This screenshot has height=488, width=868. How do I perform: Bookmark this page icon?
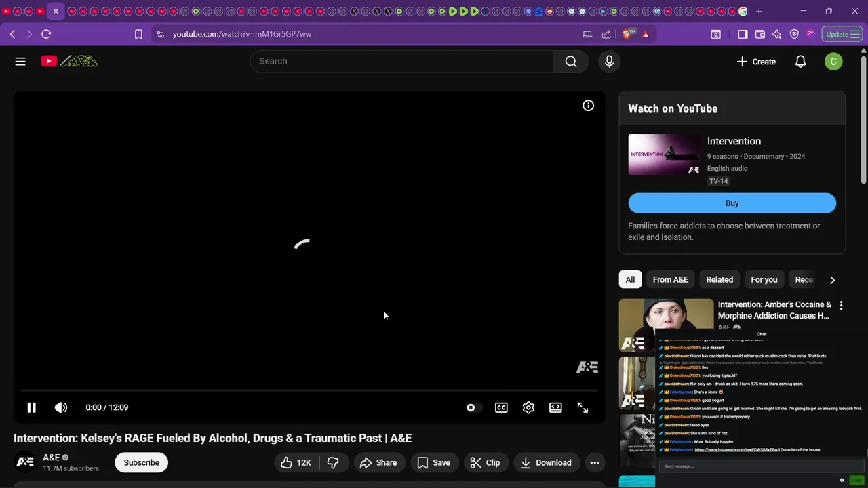coord(138,34)
